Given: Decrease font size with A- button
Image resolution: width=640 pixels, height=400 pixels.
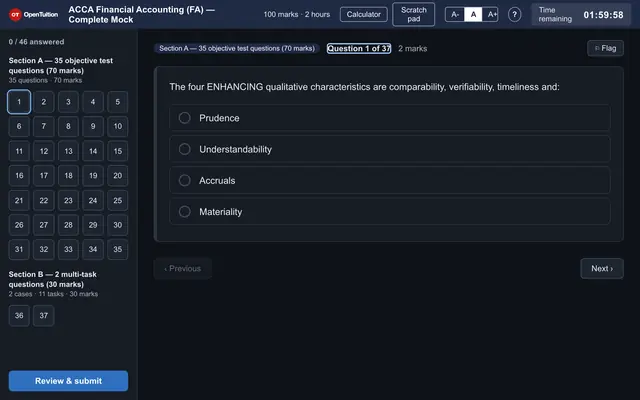Looking at the screenshot, I should tap(455, 15).
